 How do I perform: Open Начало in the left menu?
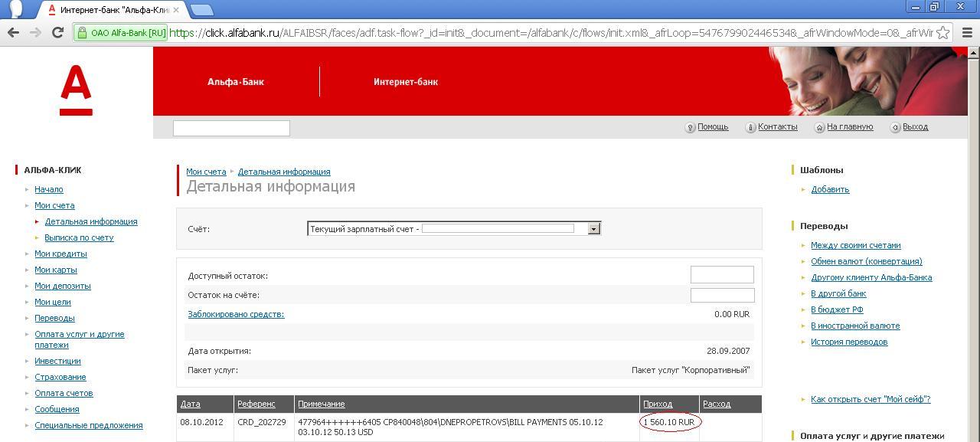pyautogui.click(x=49, y=189)
